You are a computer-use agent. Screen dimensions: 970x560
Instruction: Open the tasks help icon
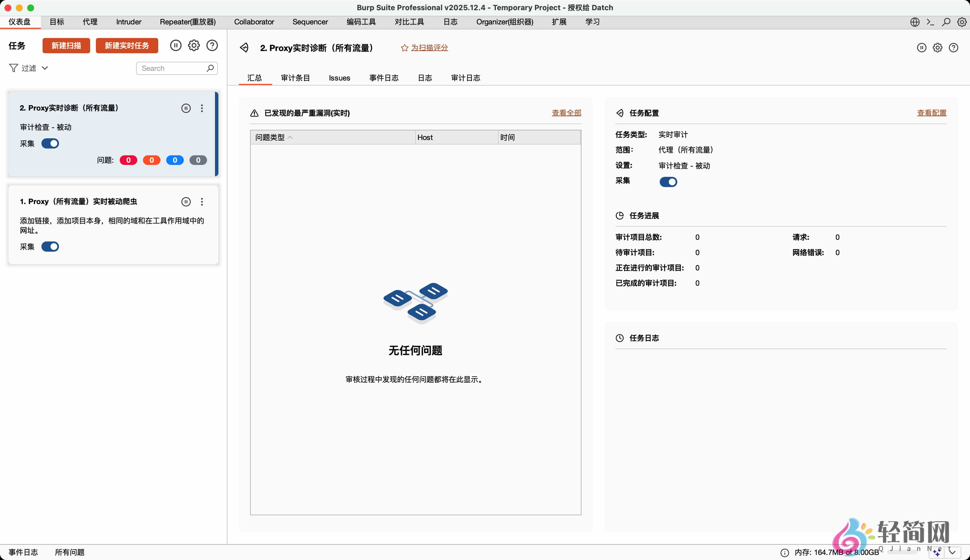[212, 45]
